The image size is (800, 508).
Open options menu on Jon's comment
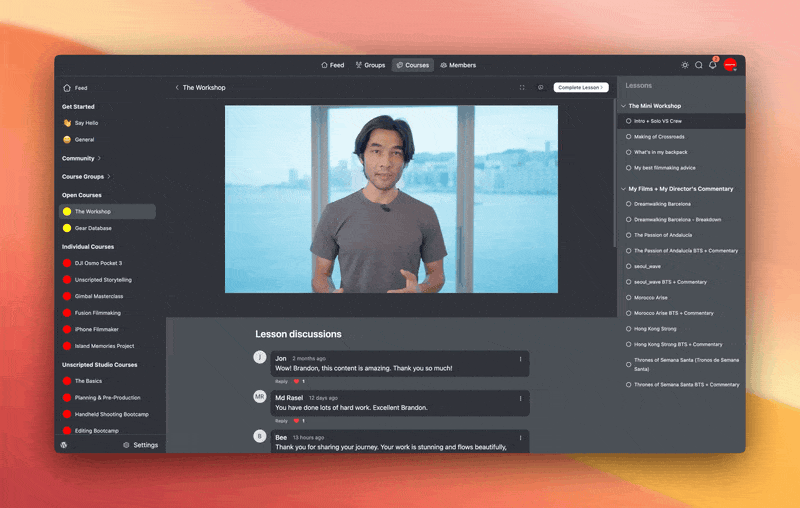click(520, 359)
